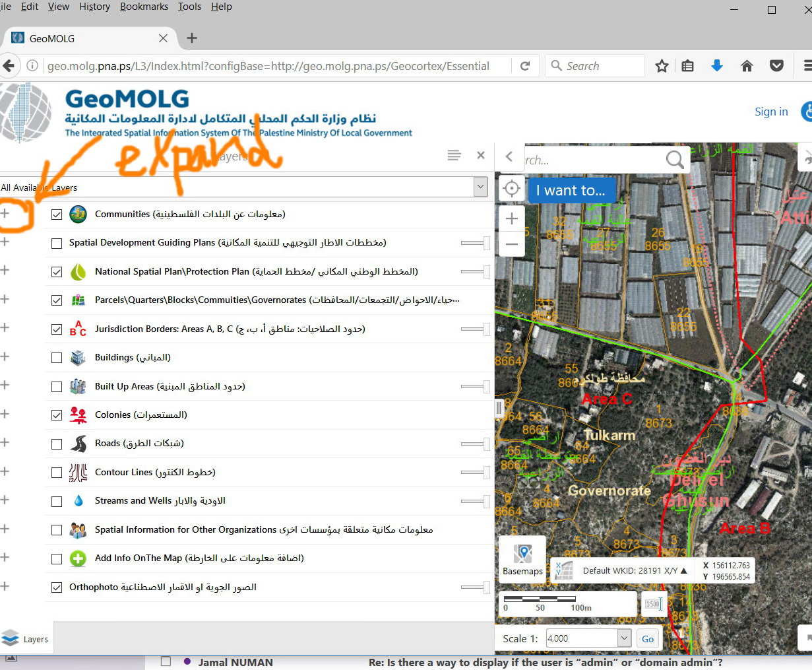Uncheck the Colonies layer checkbox

coord(57,415)
